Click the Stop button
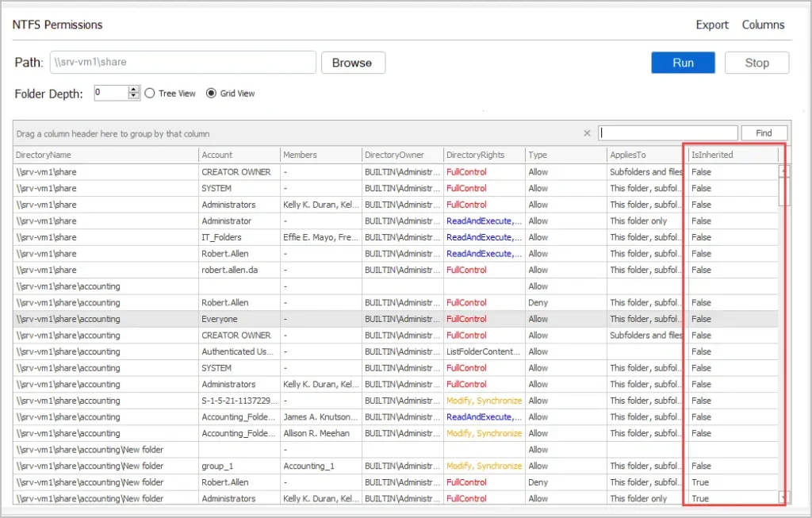The image size is (812, 518). (x=756, y=63)
